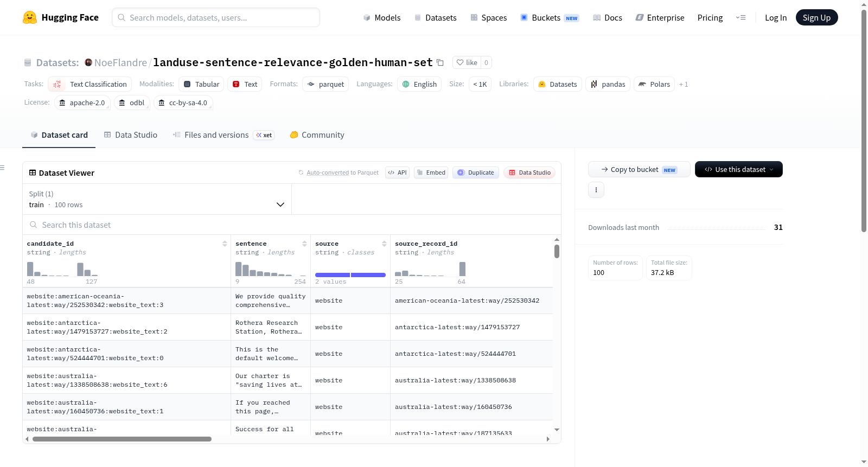Image resolution: width=868 pixels, height=467 pixels.
Task: Sort the sentence column
Action: tap(304, 244)
